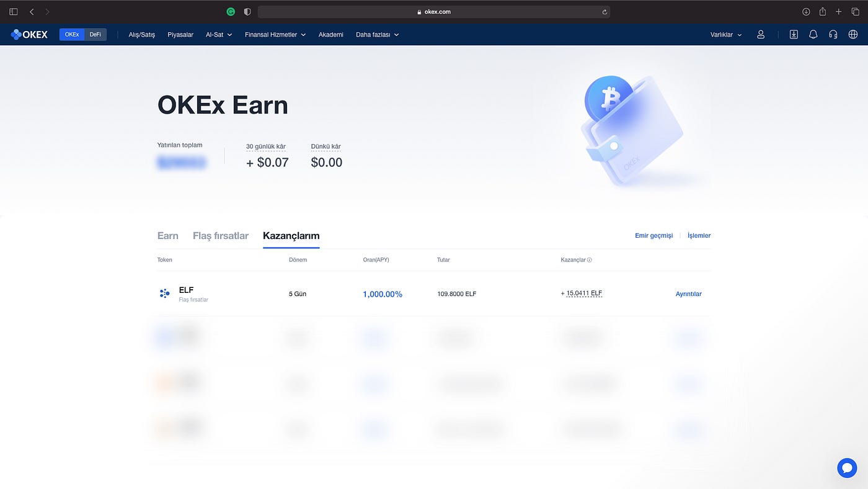Image resolution: width=868 pixels, height=489 pixels.
Task: Open the Alış/Satış menu item
Action: [142, 35]
